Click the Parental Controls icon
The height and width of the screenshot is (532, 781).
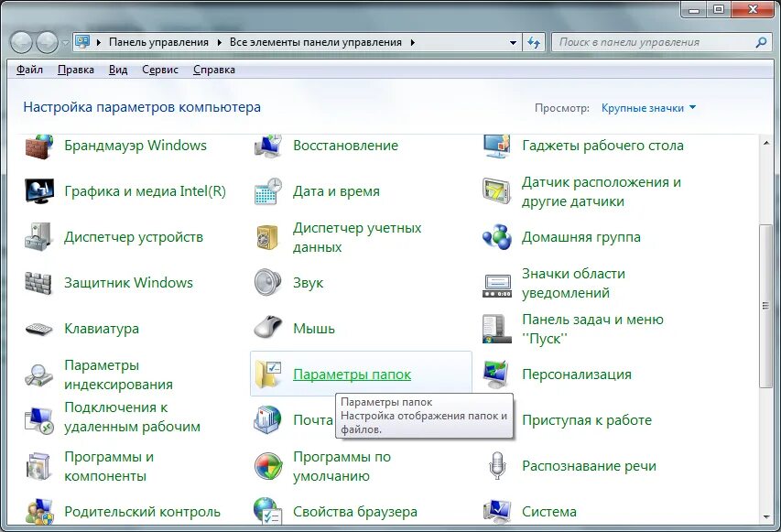click(x=38, y=511)
